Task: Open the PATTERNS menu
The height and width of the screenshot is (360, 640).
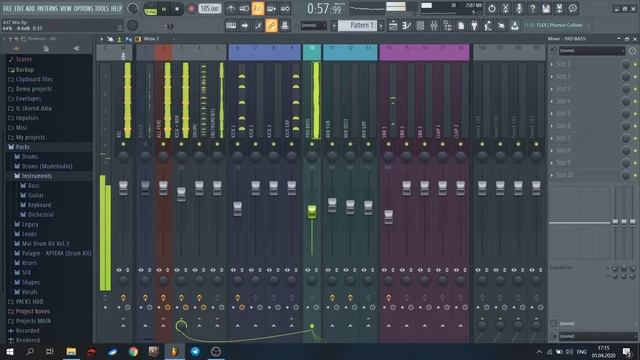Action: coord(48,8)
